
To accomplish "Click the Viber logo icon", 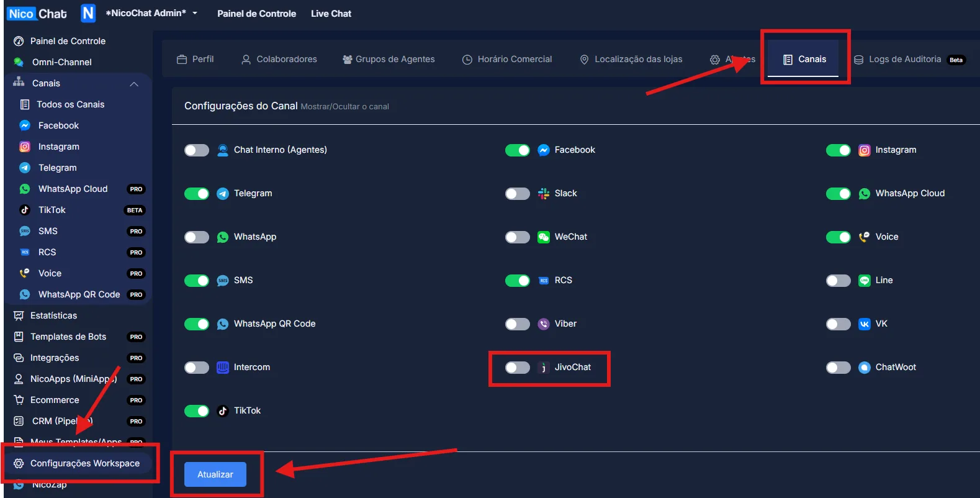I will [x=544, y=324].
